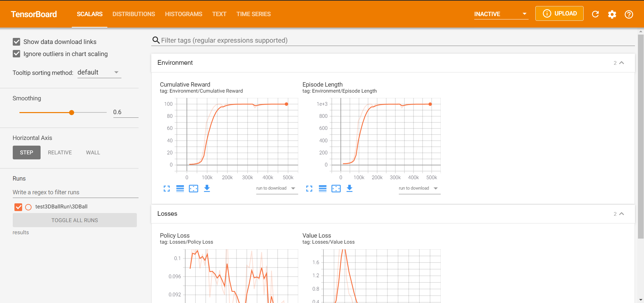The height and width of the screenshot is (303, 644).
Task: Uncheck Show data download links
Action: pos(16,42)
